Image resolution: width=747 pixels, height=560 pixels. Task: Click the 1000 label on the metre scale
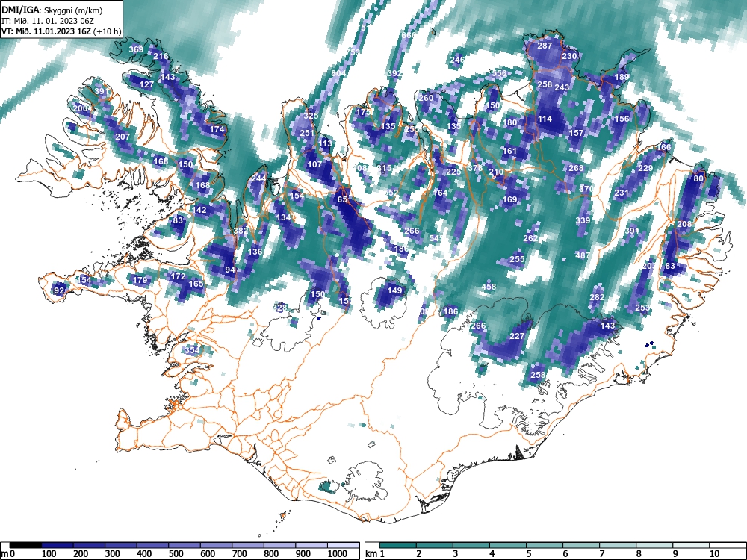pyautogui.click(x=338, y=554)
